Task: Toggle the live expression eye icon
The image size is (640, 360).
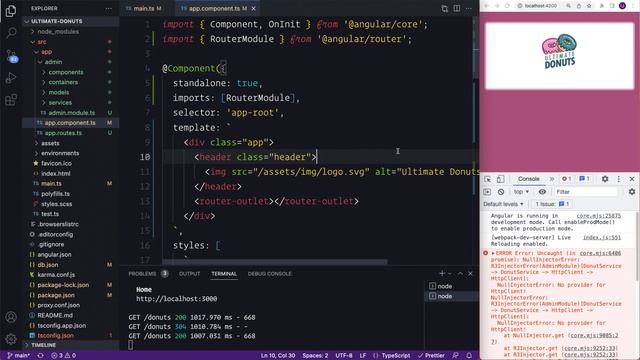Action: 542,192
